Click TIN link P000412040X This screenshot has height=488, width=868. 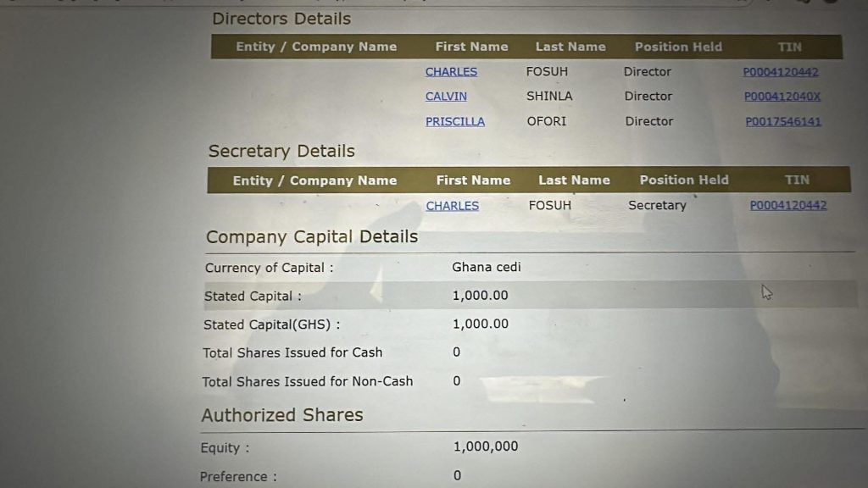[x=782, y=97]
